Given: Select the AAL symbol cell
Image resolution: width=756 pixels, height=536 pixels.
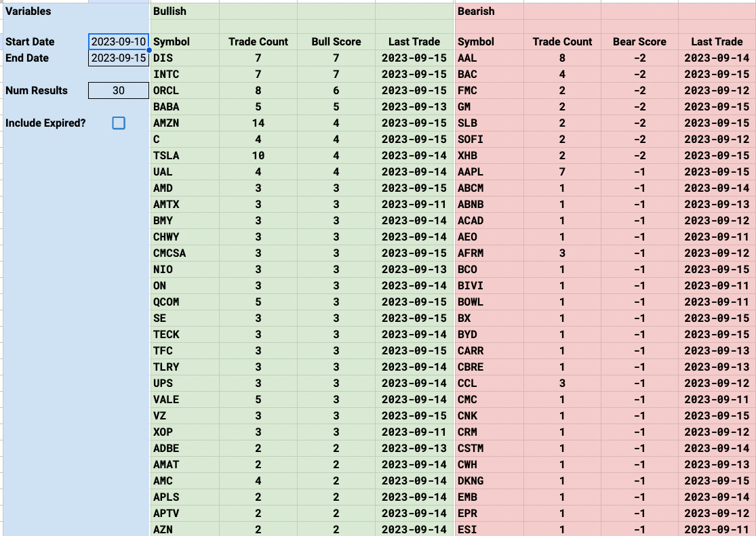Looking at the screenshot, I should (x=489, y=58).
